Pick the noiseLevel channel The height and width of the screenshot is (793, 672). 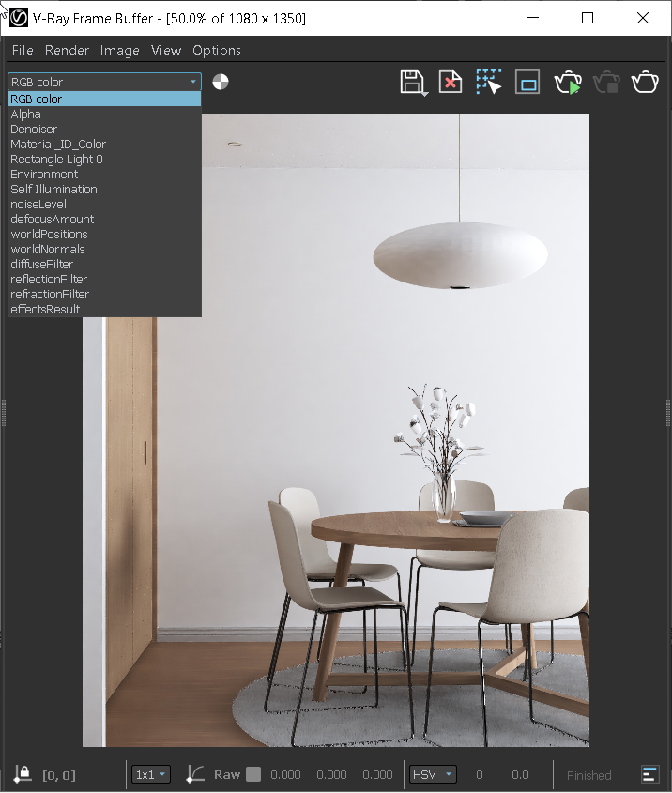click(x=105, y=205)
